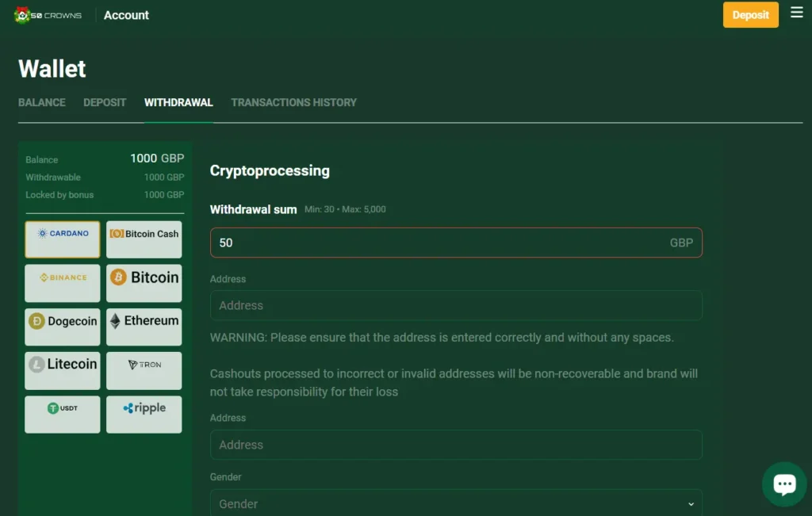Click the yellow Deposit button
The image size is (812, 516).
750,15
